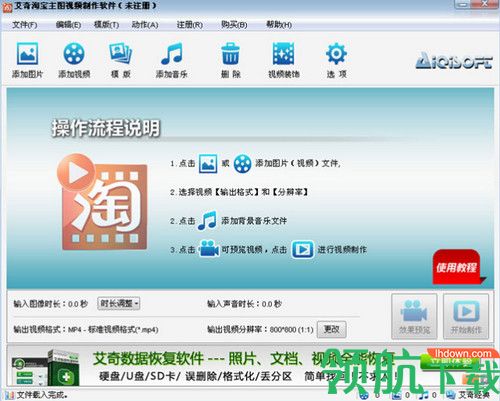500x401 pixels.
Task: Click the 开始制作 (Start Making) play button
Action: (466, 316)
